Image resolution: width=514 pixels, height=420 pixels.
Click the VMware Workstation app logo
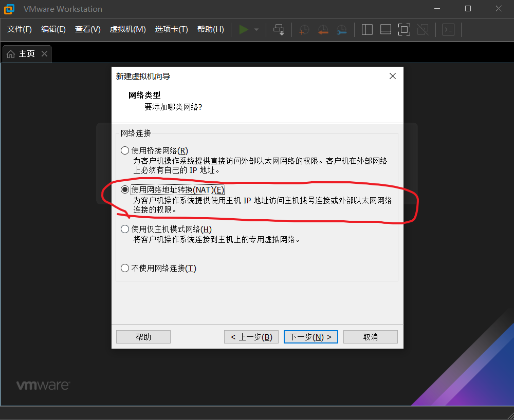pyautogui.click(x=9, y=9)
